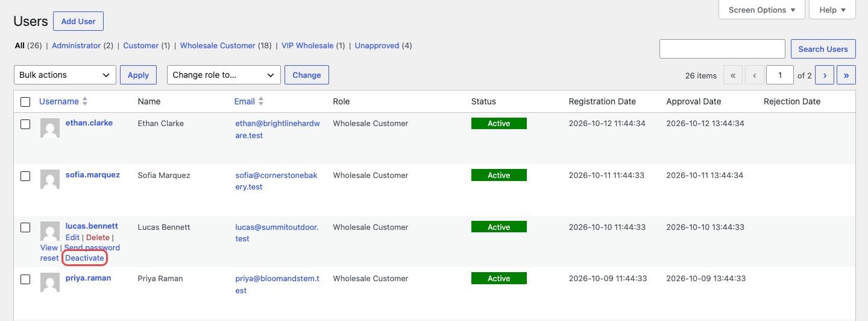Filter users by Wholesale Customer role
Viewport: 868px width, 321px height.
218,45
